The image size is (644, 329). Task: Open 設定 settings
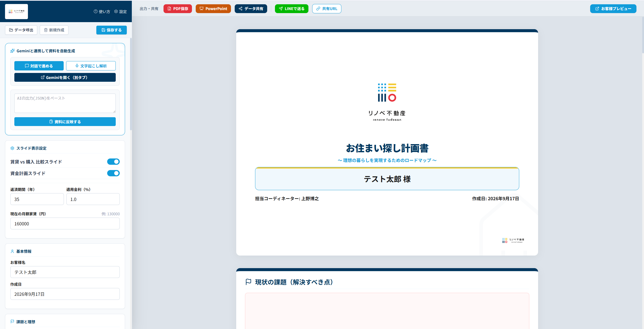click(x=120, y=12)
